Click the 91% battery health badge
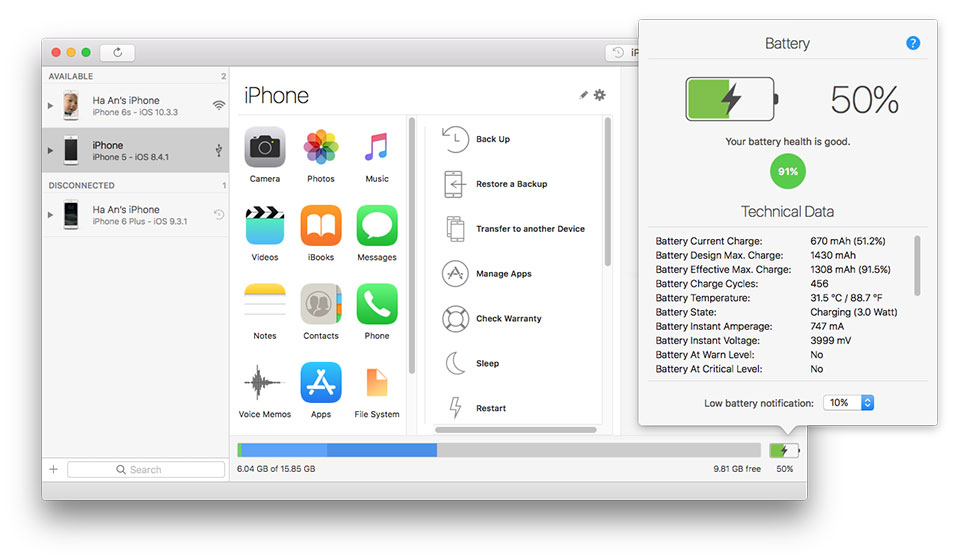 coord(787,171)
